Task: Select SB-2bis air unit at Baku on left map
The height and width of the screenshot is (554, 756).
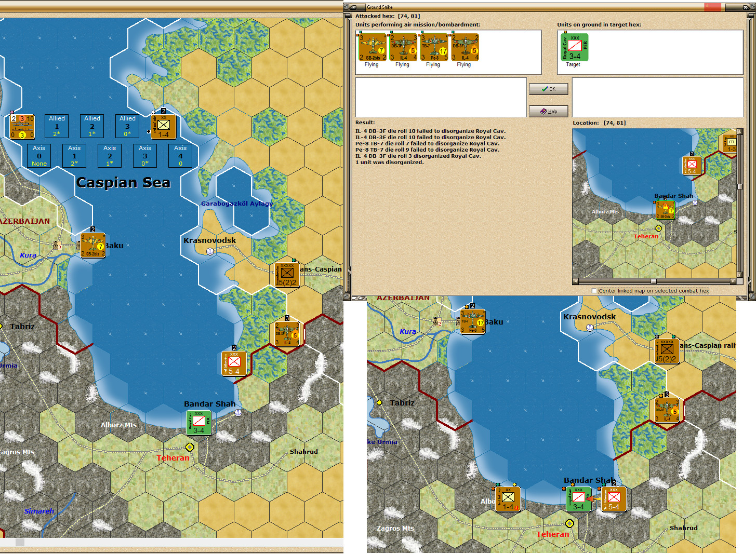Action: (x=93, y=246)
